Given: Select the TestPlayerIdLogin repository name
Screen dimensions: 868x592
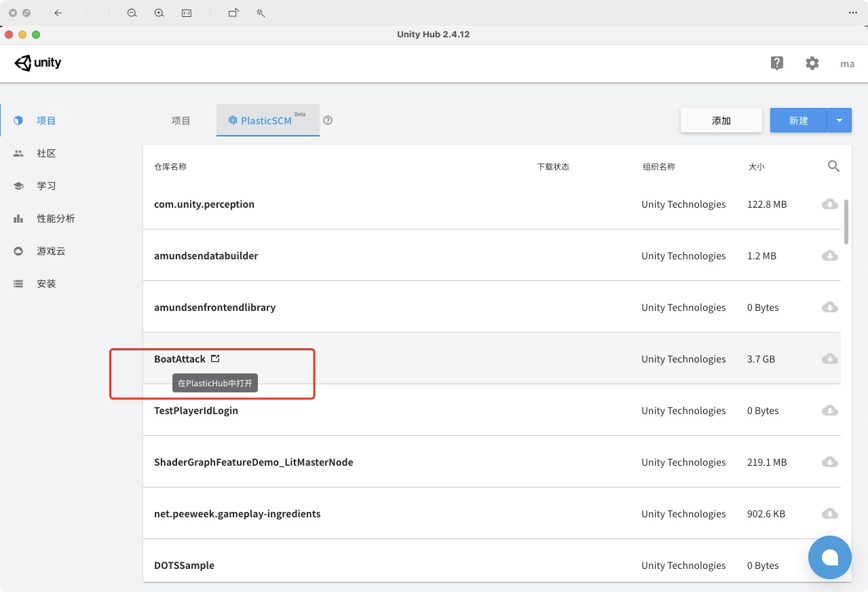Looking at the screenshot, I should pos(196,411).
